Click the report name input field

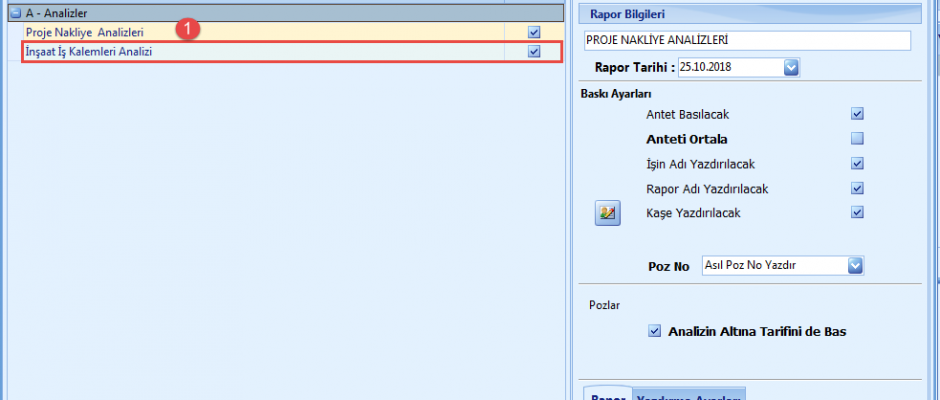pyautogui.click(x=746, y=40)
